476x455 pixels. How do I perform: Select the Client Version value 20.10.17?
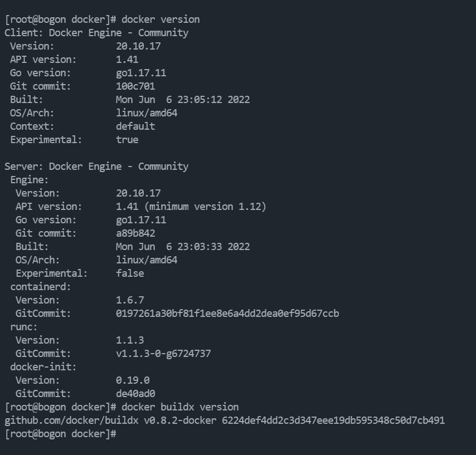[x=138, y=46]
